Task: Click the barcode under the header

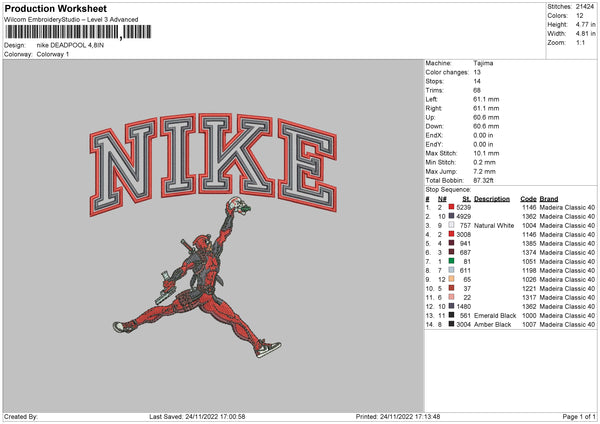Action: coord(78,32)
